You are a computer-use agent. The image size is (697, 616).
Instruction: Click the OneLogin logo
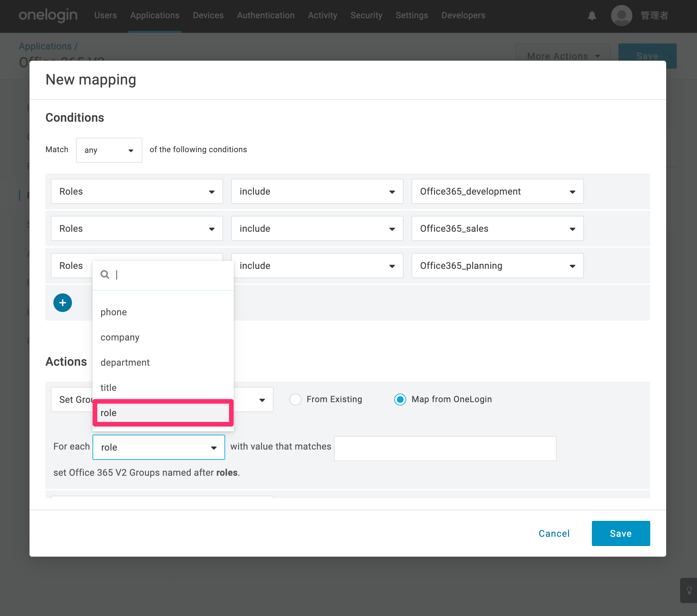[x=48, y=15]
